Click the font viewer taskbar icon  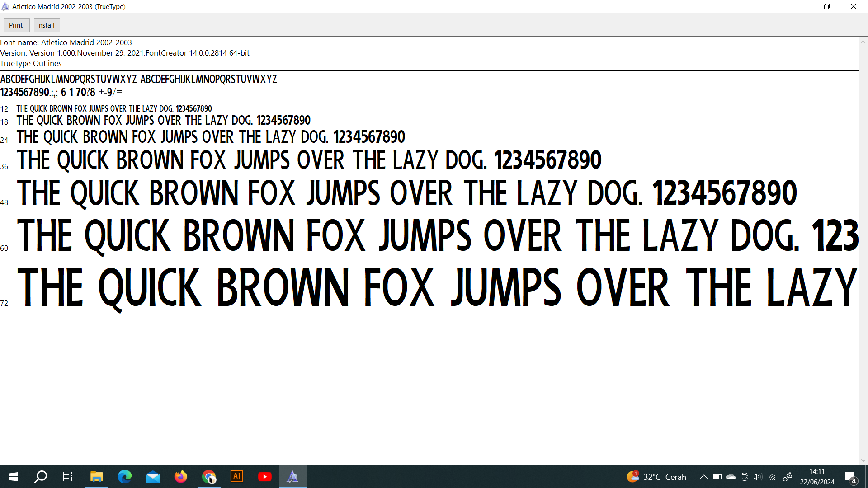pyautogui.click(x=293, y=477)
